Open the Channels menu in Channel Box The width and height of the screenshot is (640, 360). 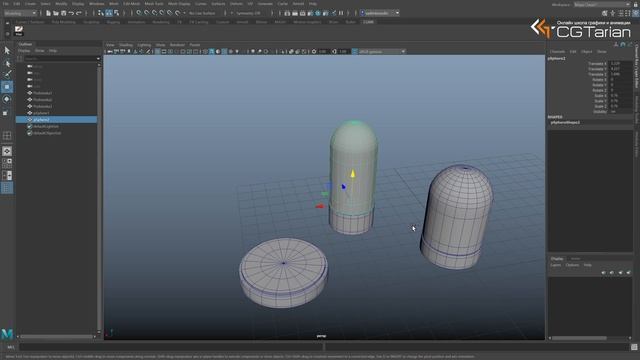pos(557,52)
